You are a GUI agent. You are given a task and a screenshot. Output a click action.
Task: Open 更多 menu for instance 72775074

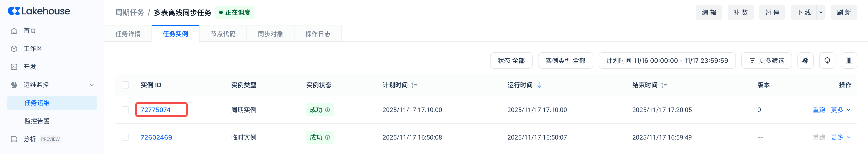pos(840,110)
